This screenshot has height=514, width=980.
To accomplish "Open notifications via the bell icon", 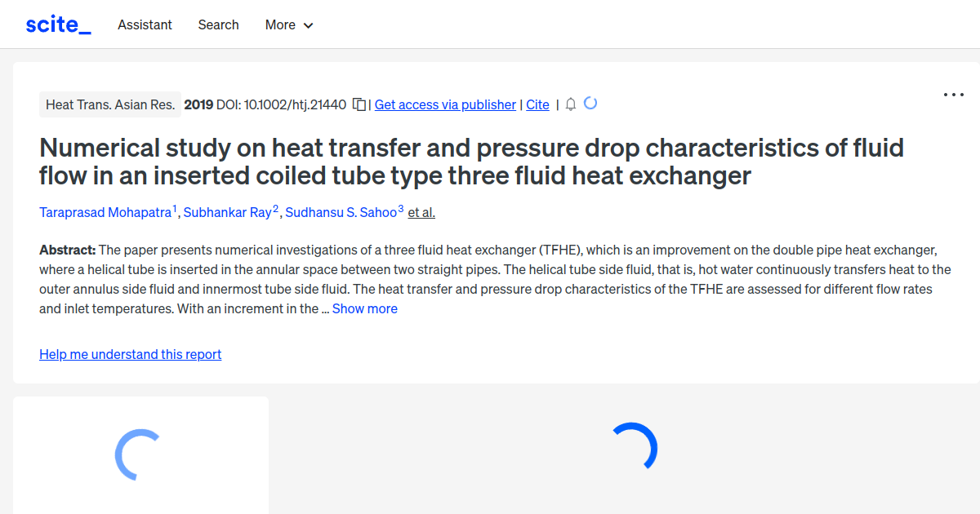I will click(570, 104).
